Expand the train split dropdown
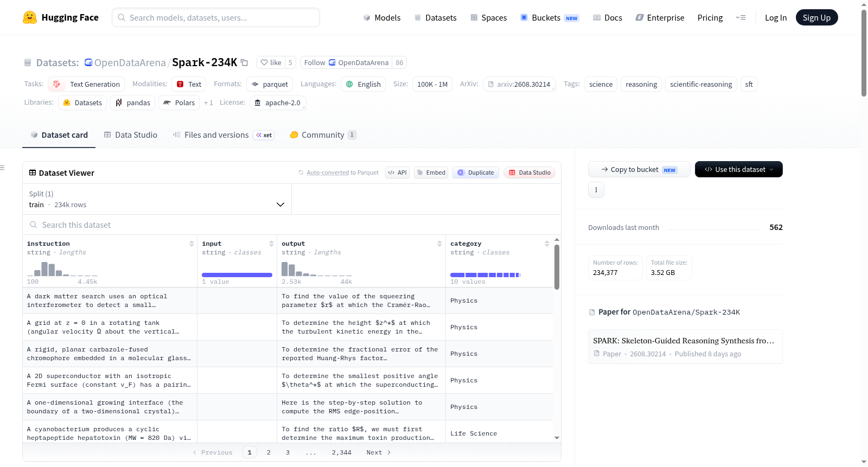 tap(157, 199)
